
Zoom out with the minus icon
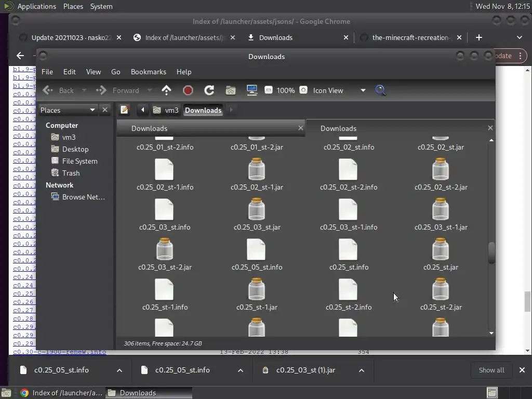(x=269, y=90)
